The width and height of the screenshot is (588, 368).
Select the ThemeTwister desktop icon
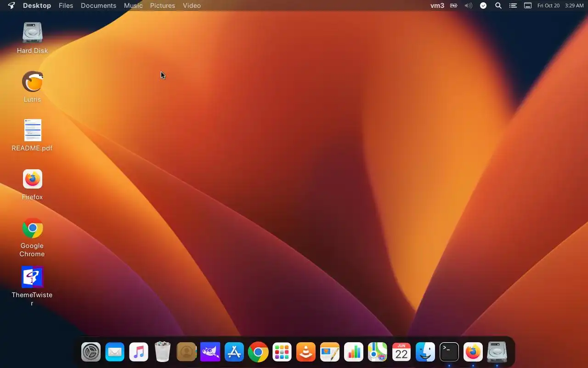(x=32, y=277)
